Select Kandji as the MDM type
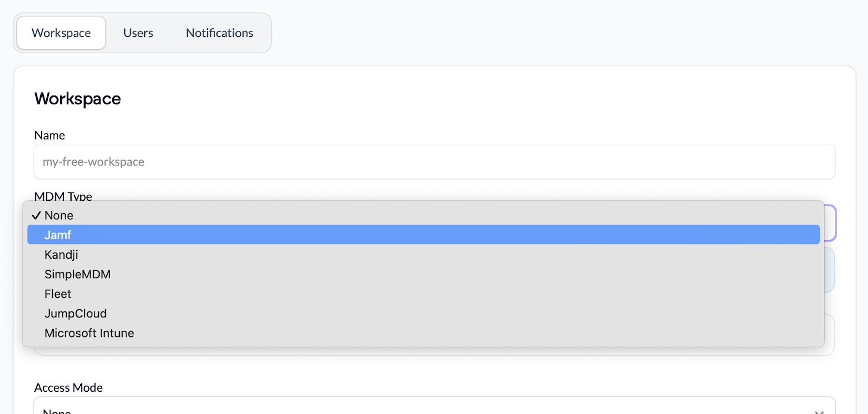 point(61,254)
